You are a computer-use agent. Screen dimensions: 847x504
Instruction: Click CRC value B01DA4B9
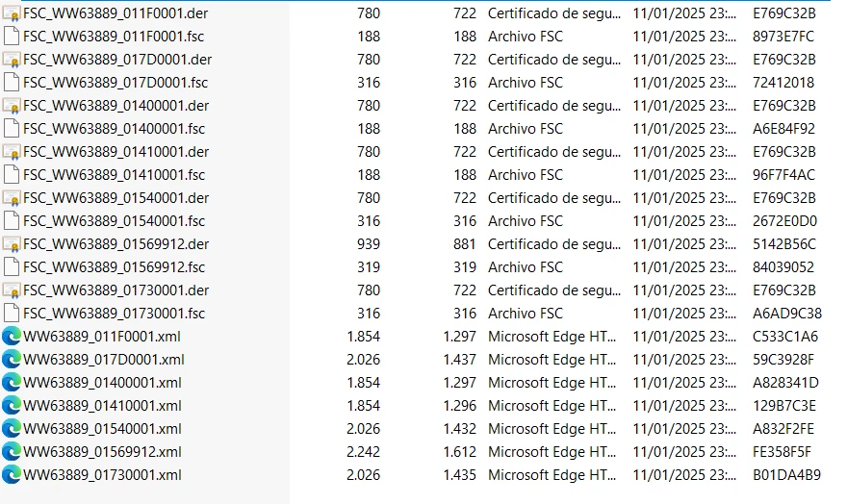pyautogui.click(x=786, y=475)
